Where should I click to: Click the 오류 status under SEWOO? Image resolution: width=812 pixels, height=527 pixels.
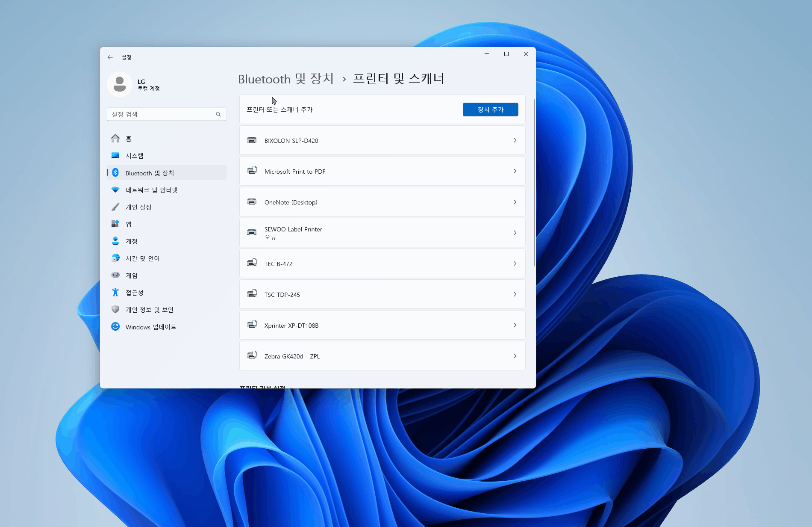pyautogui.click(x=271, y=237)
